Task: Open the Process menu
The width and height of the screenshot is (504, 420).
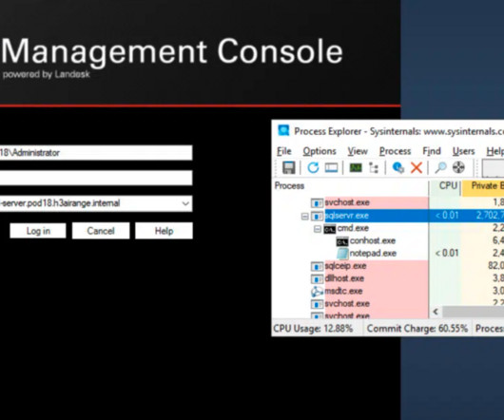Action: [395, 151]
